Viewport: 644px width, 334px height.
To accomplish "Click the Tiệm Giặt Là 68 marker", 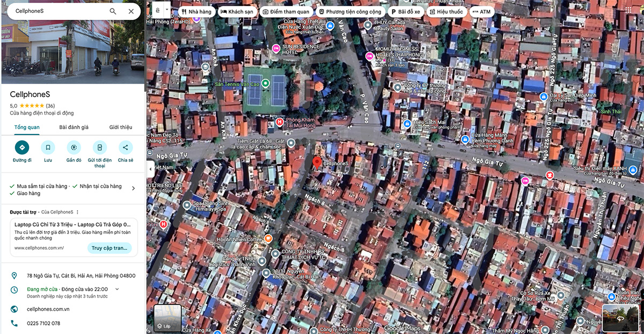I will (x=291, y=143).
